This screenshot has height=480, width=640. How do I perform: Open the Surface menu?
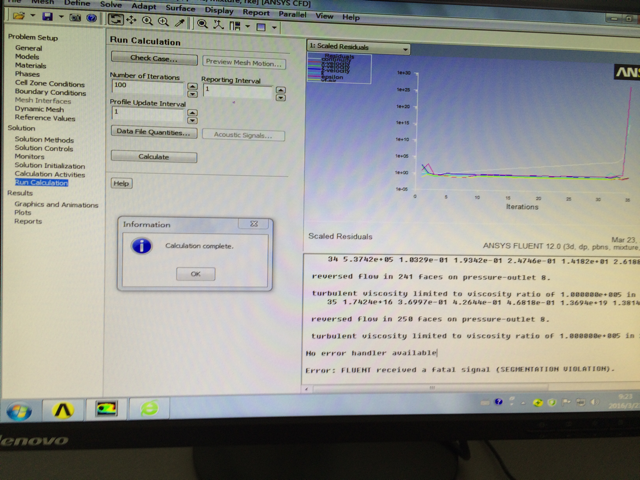[x=180, y=8]
